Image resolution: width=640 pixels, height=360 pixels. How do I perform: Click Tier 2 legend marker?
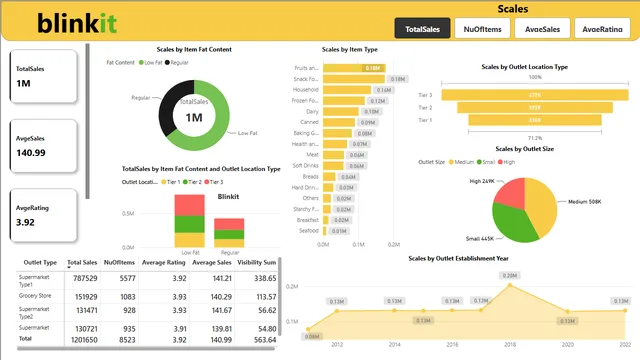coord(185,182)
